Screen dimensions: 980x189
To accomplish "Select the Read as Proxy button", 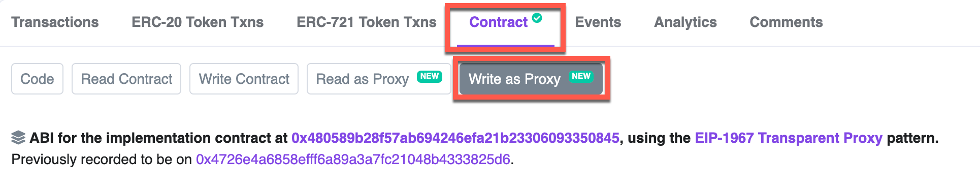I will (x=379, y=79).
